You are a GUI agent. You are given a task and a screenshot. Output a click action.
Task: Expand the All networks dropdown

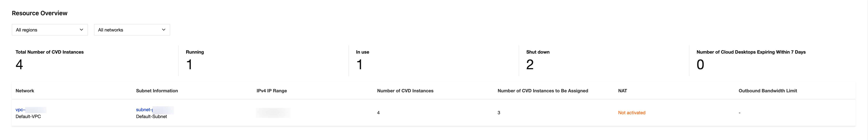click(x=132, y=30)
